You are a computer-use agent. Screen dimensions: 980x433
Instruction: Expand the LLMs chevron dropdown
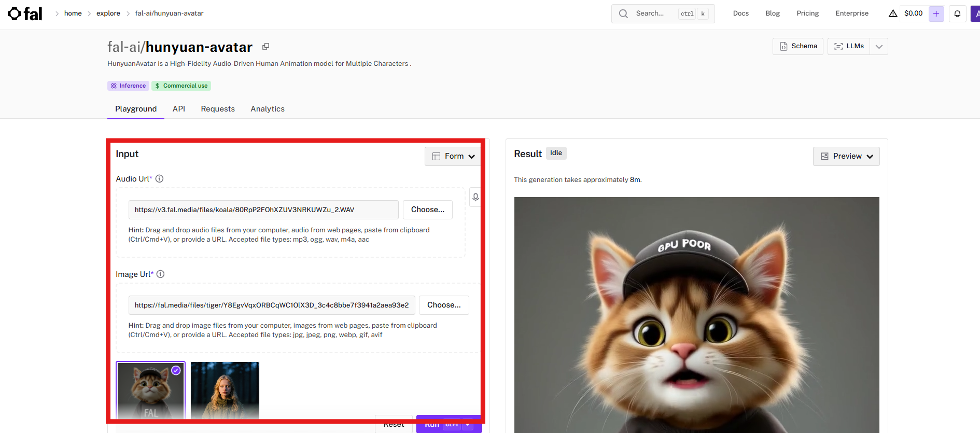tap(879, 47)
